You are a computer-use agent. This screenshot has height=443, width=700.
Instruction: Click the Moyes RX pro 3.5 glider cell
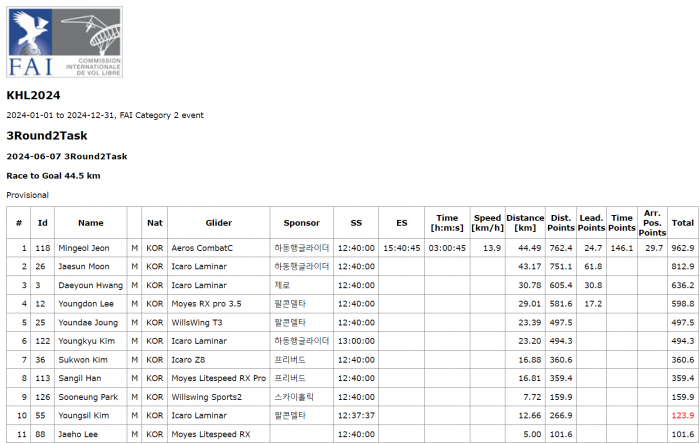point(207,304)
